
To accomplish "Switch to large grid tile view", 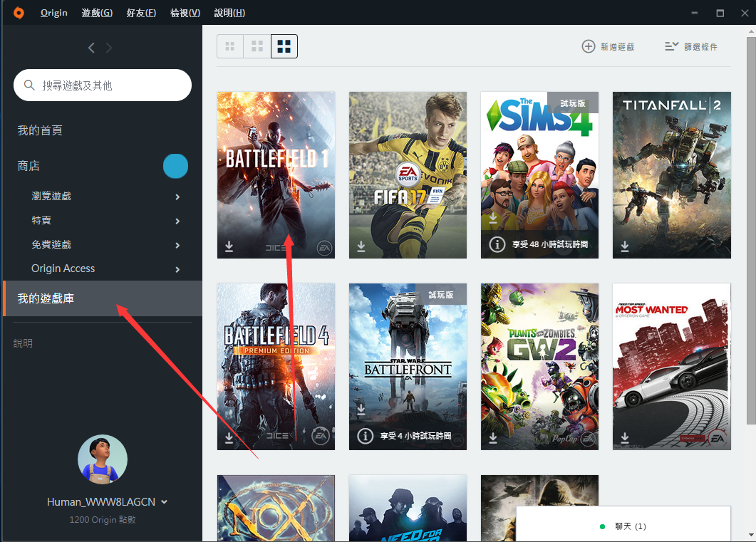I will click(284, 46).
